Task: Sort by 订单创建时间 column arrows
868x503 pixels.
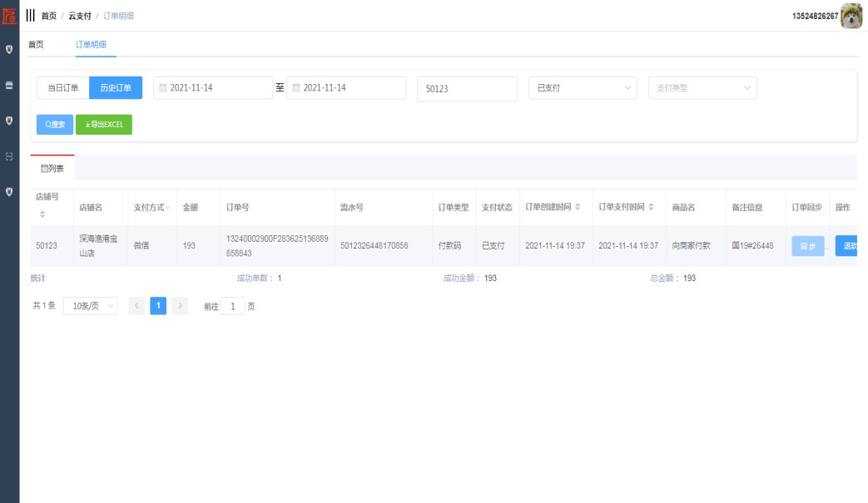Action: [x=578, y=207]
